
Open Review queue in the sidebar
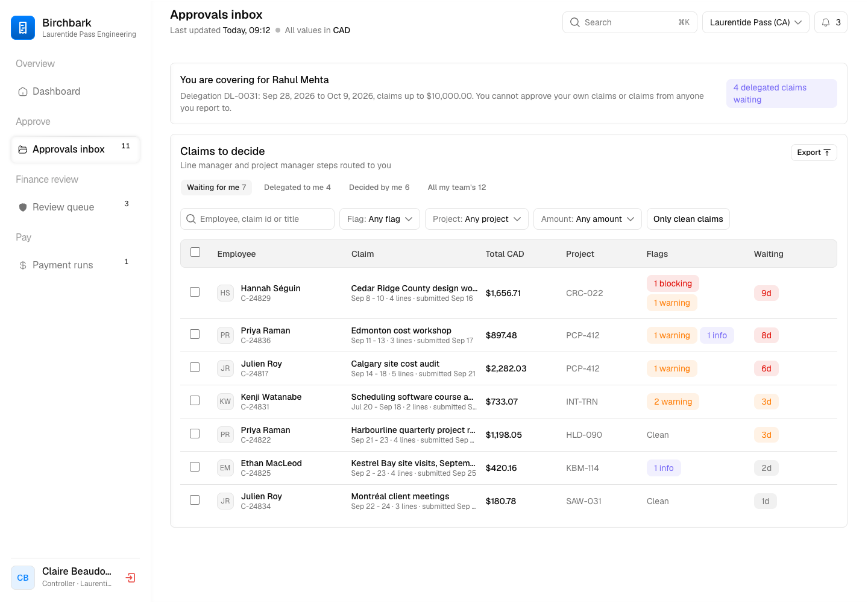tap(75, 207)
